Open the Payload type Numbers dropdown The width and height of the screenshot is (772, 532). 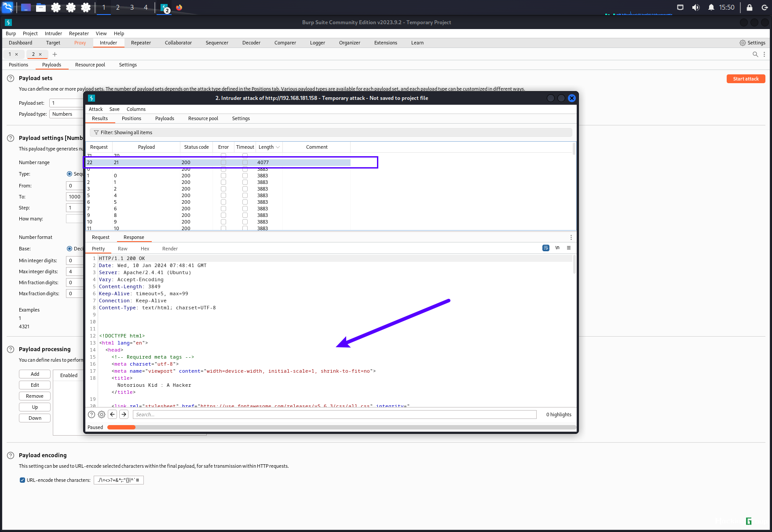(66, 114)
